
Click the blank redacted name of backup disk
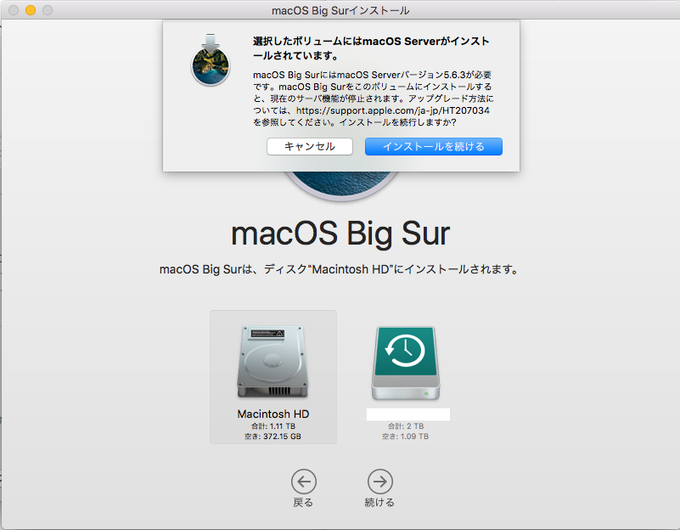(408, 414)
